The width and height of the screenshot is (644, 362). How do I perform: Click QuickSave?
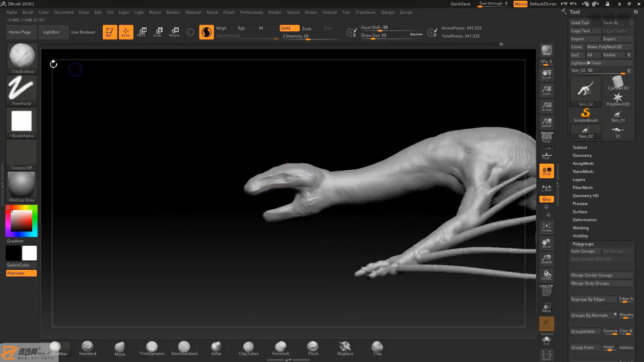460,4
